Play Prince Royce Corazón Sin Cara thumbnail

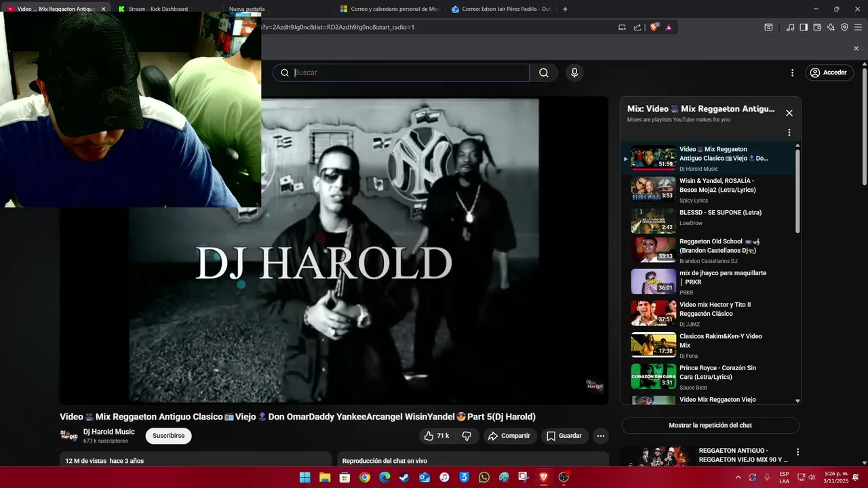(x=654, y=376)
